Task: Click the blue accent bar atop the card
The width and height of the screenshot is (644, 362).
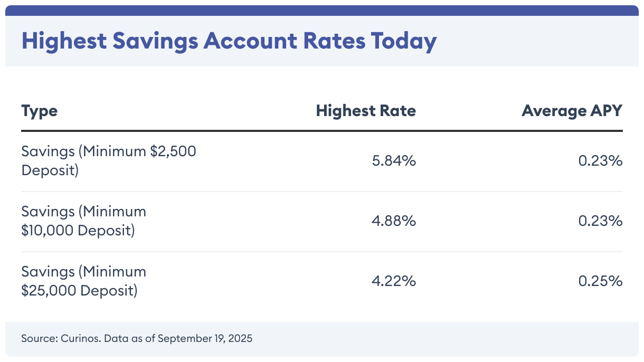Action: click(x=322, y=10)
